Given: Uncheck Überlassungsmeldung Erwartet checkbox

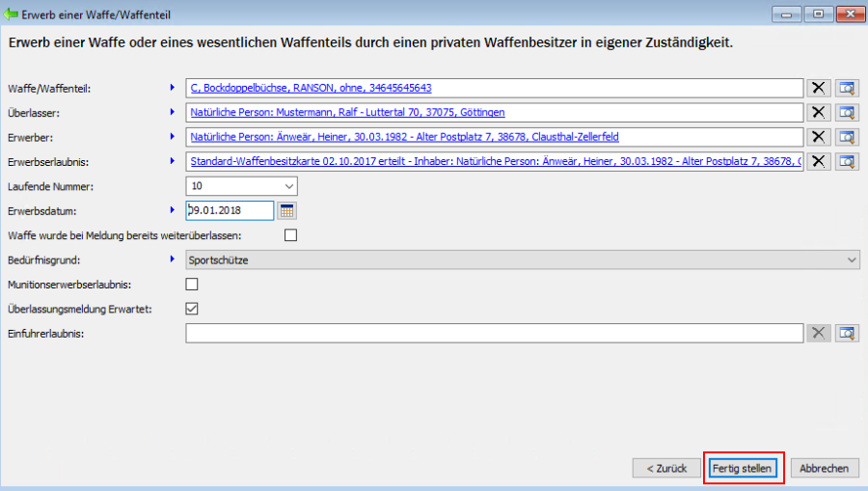Looking at the screenshot, I should click(192, 309).
